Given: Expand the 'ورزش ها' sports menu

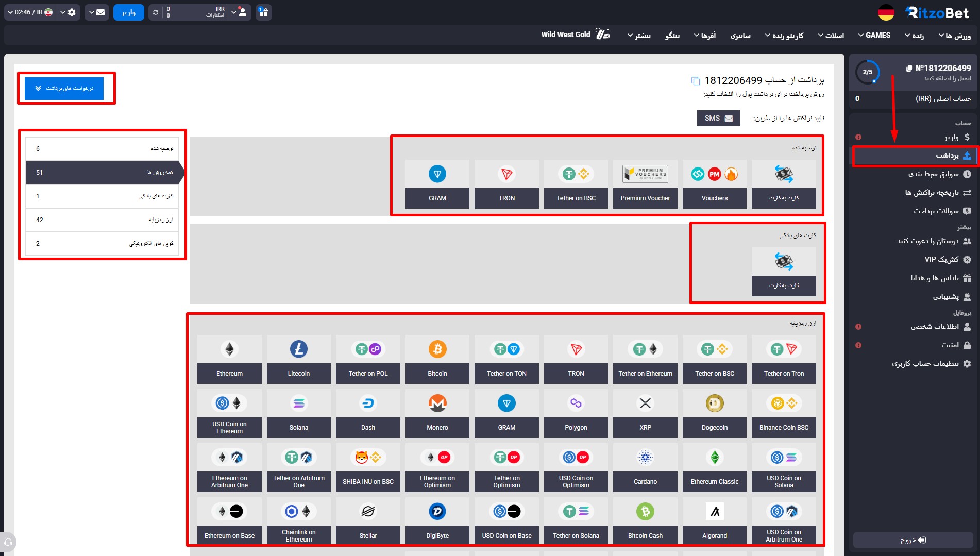Looking at the screenshot, I should coord(955,36).
